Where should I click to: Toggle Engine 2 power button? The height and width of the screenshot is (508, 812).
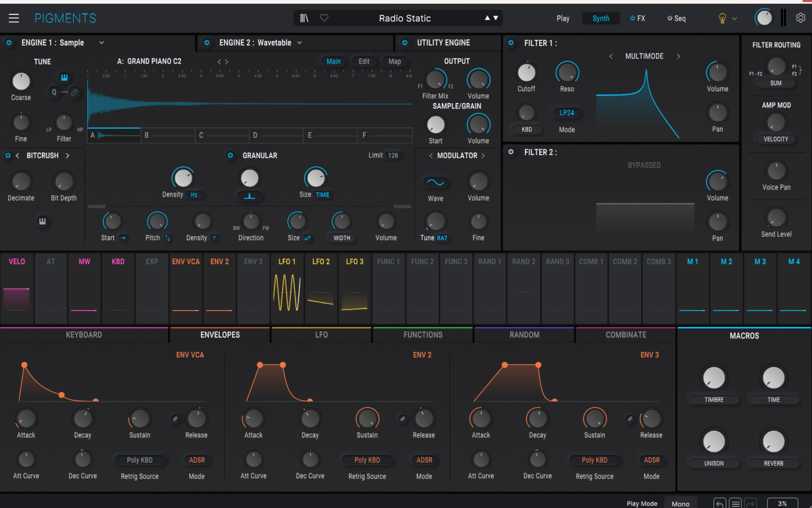[x=207, y=42]
